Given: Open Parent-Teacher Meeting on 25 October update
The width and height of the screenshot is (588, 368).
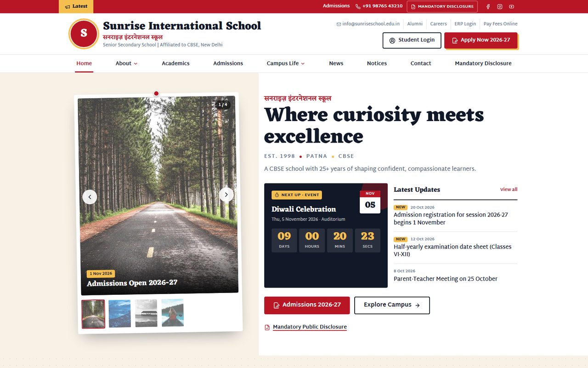Looking at the screenshot, I should pos(446,279).
